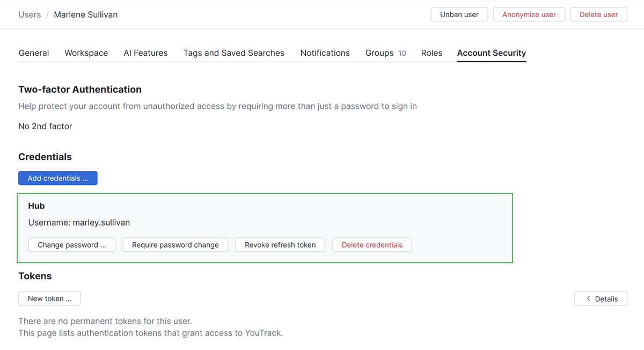The image size is (644, 350).
Task: Switch to the Workspace tab
Action: click(x=86, y=53)
